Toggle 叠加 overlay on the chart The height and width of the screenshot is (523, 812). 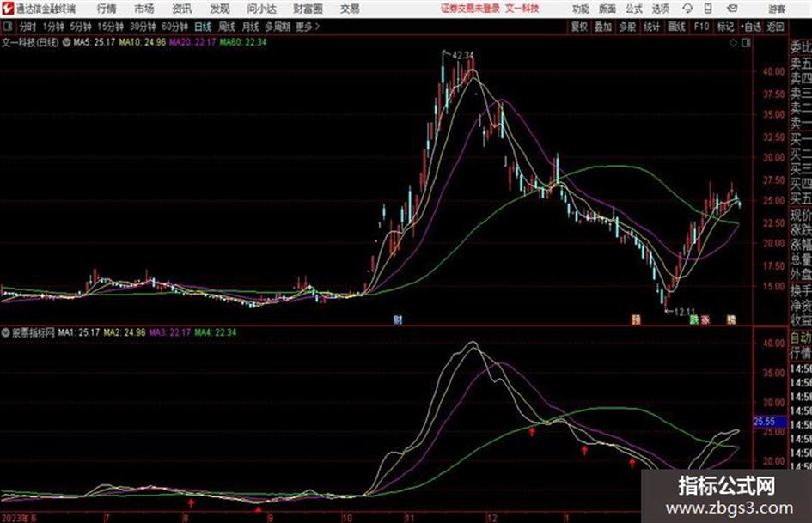603,27
